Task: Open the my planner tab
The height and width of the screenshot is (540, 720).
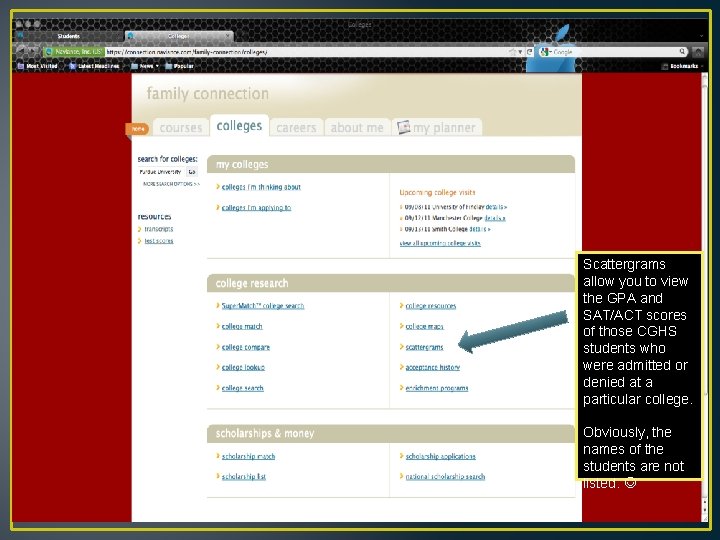Action: click(437, 128)
